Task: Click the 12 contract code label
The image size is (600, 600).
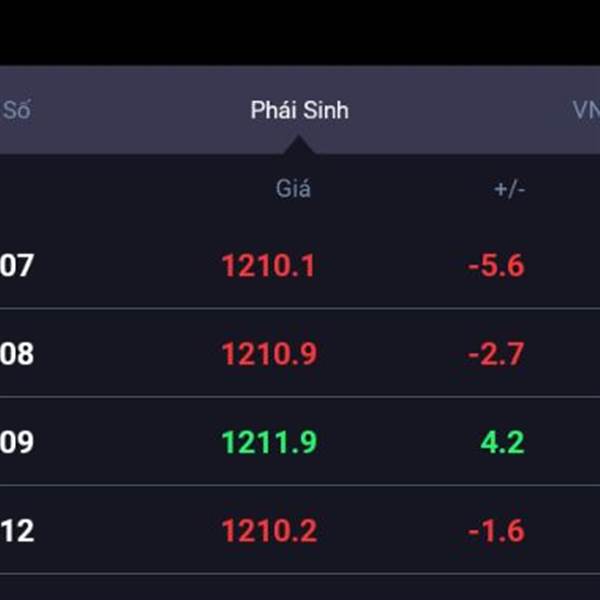Action: (17, 531)
